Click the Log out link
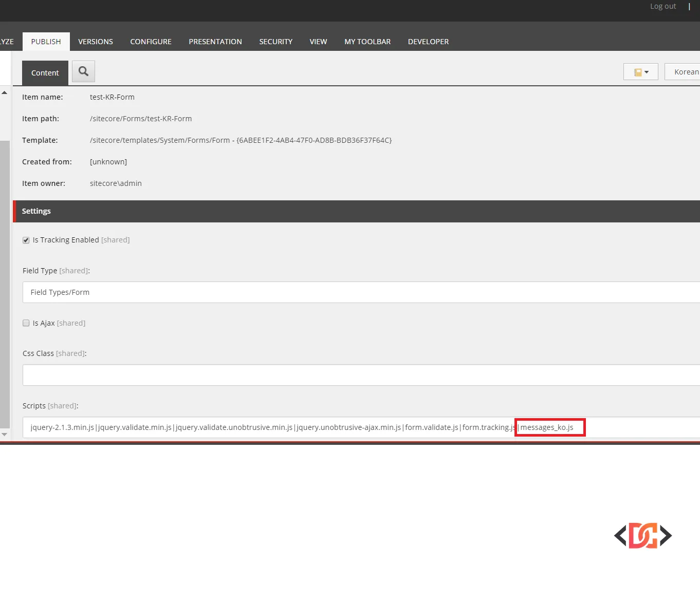The height and width of the screenshot is (601, 700). click(662, 6)
